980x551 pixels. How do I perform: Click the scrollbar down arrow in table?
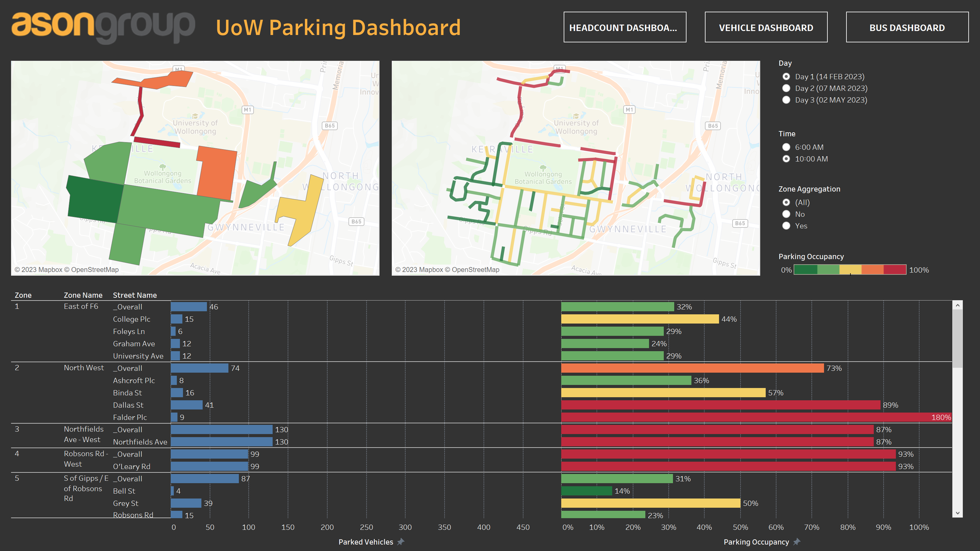(x=958, y=513)
